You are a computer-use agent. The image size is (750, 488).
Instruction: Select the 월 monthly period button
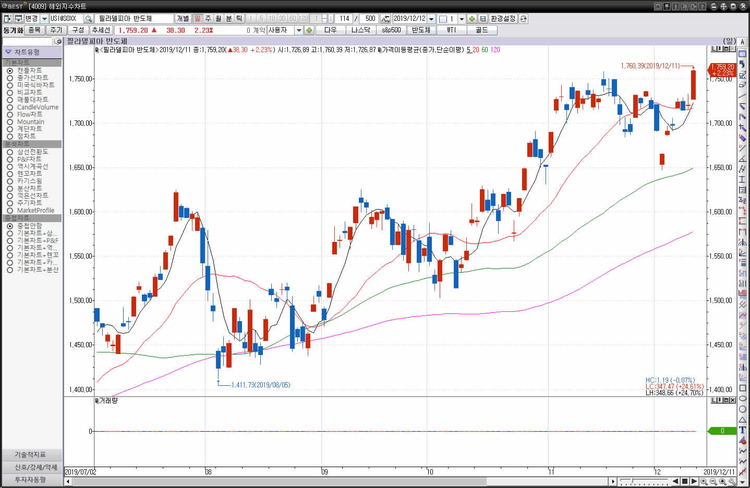pyautogui.click(x=219, y=19)
